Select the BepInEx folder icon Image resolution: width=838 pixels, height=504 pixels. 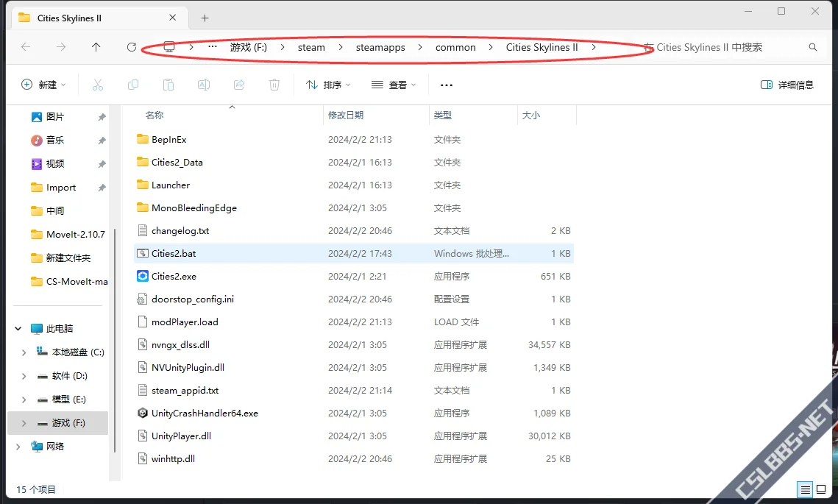click(142, 139)
